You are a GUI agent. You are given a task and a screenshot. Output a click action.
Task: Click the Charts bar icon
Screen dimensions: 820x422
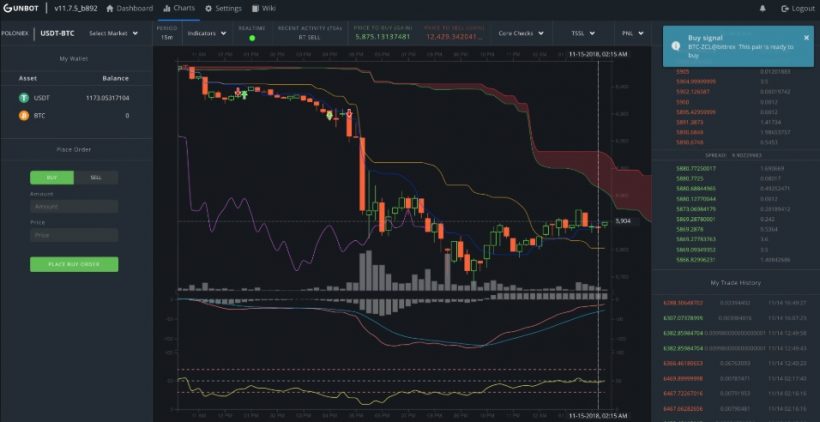tap(166, 8)
